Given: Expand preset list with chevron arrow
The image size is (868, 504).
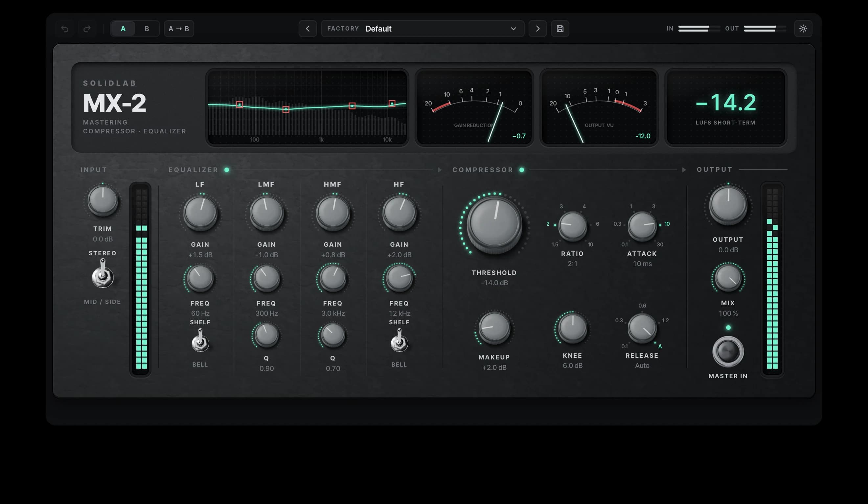Looking at the screenshot, I should [x=513, y=29].
